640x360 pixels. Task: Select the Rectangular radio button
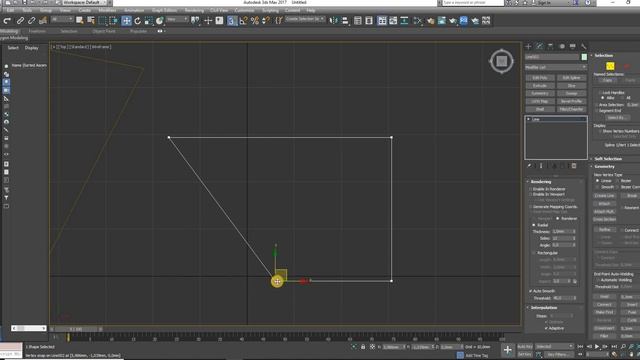[x=533, y=253]
